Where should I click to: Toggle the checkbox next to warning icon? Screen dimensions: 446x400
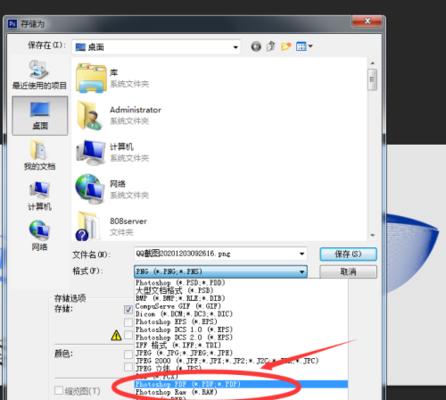coord(128,335)
